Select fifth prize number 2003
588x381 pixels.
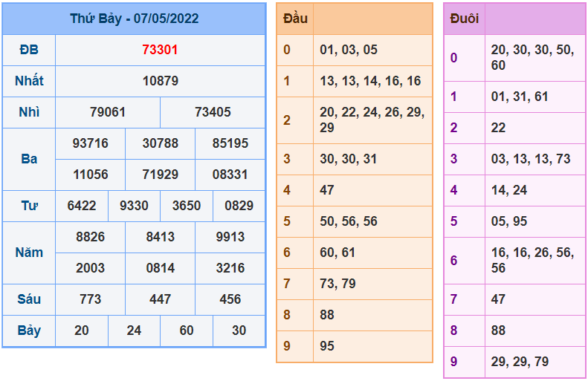tap(91, 267)
